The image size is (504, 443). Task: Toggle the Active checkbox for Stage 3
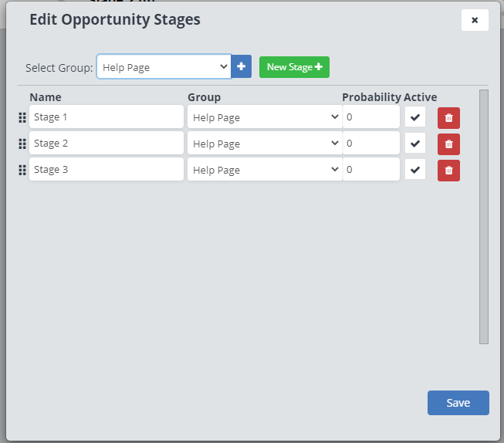click(x=415, y=170)
